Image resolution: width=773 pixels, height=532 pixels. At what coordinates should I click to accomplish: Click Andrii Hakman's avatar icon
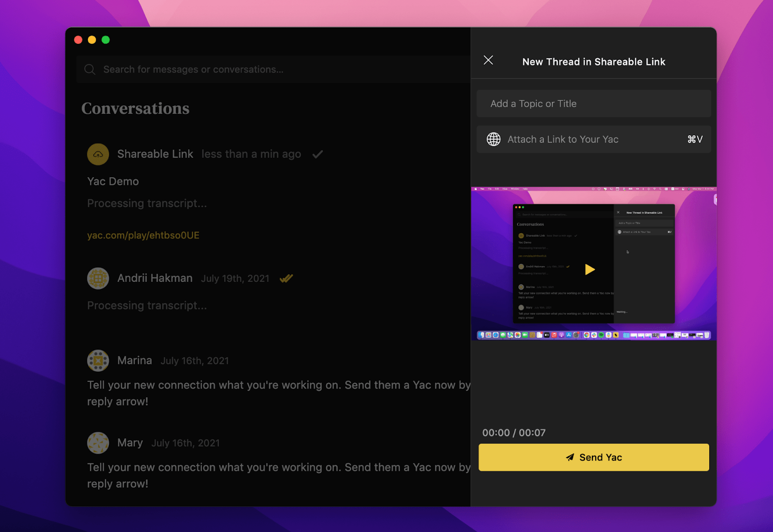click(x=98, y=279)
